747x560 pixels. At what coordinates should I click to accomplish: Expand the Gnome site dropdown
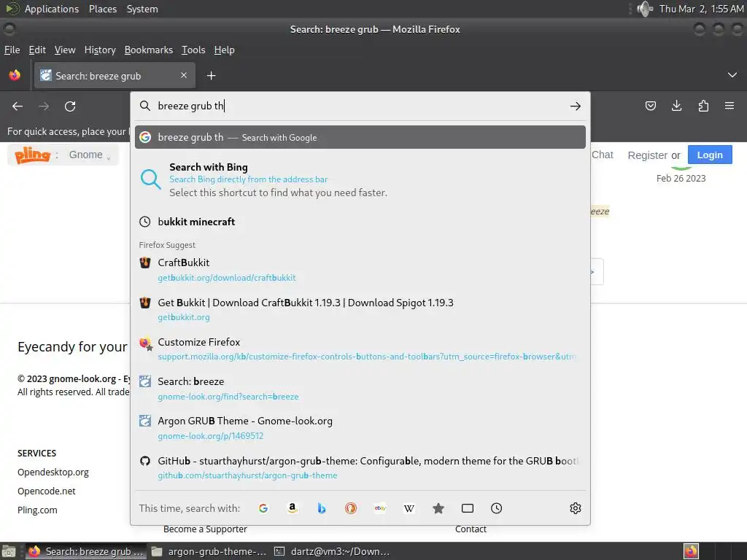coord(90,155)
